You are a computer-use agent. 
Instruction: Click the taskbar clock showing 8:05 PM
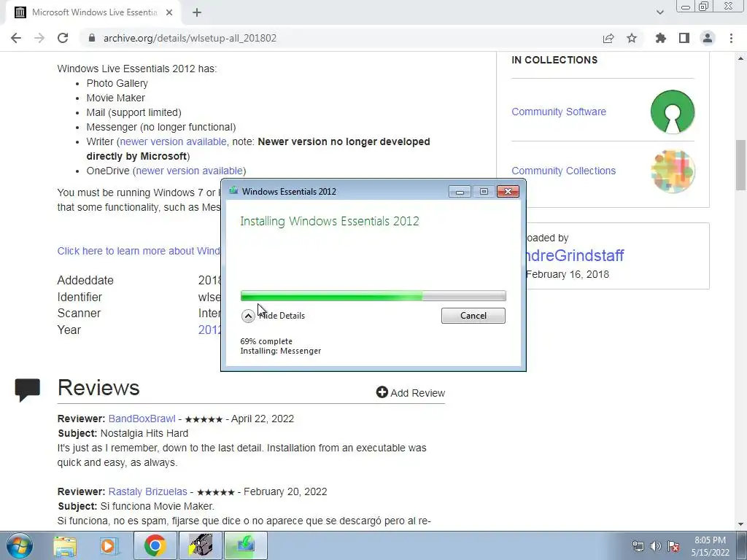click(x=710, y=546)
